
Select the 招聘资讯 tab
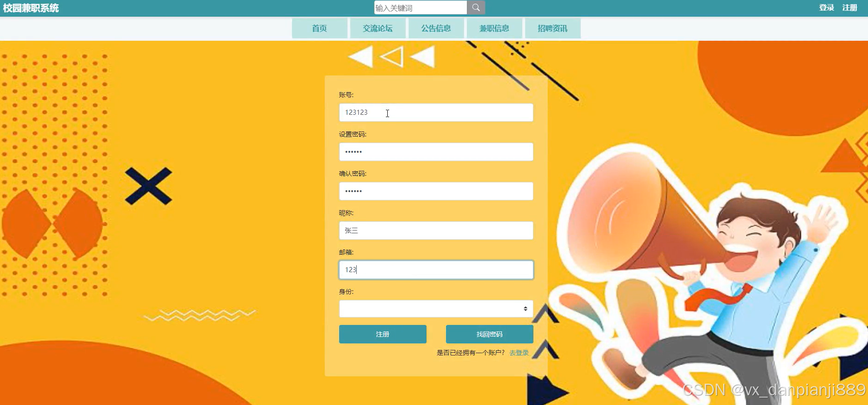pos(552,28)
